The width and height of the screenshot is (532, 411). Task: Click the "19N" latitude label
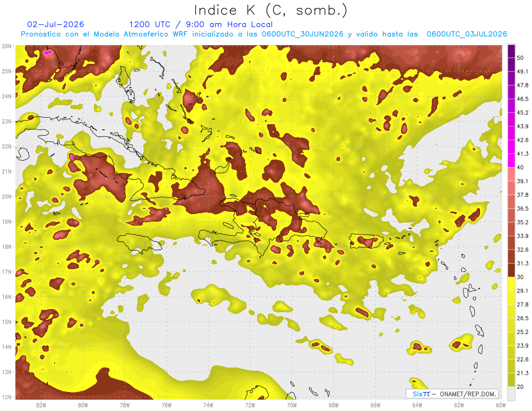tap(7, 221)
